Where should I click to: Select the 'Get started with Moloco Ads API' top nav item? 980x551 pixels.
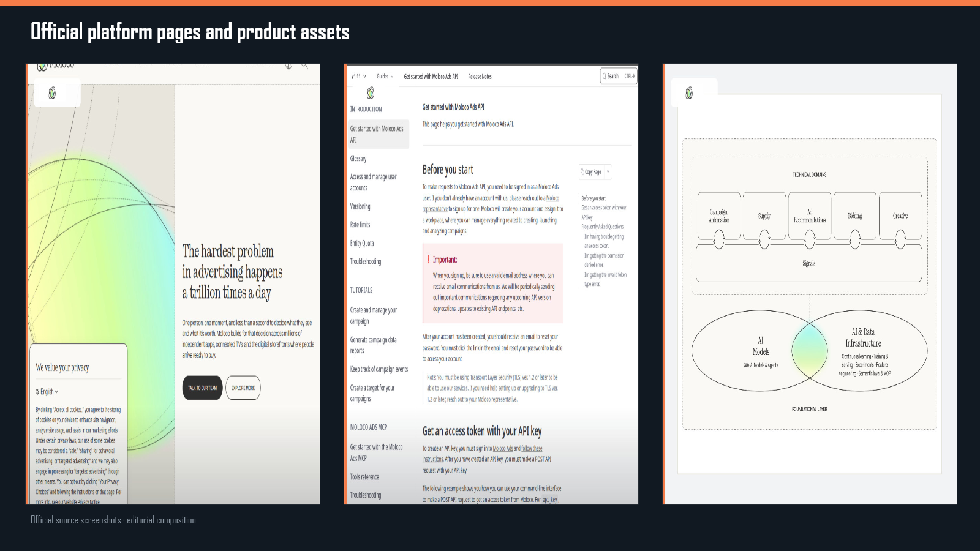point(431,77)
